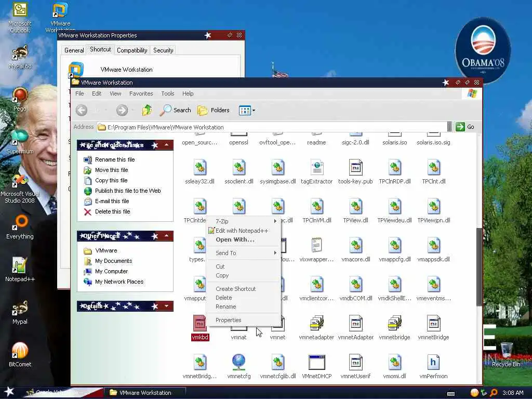Select the tagExtractor file icon

[317, 168]
